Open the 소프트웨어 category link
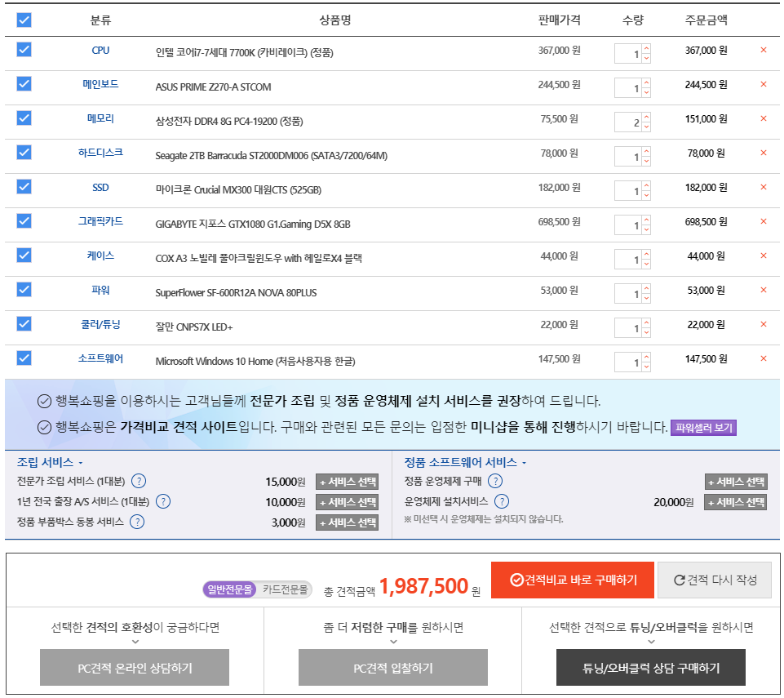Screen dimensions: 784x698 pyautogui.click(x=100, y=358)
